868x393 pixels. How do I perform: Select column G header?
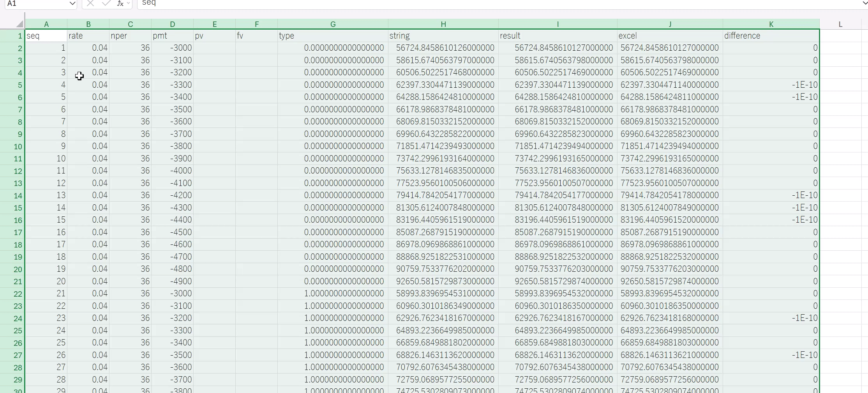[x=333, y=24]
